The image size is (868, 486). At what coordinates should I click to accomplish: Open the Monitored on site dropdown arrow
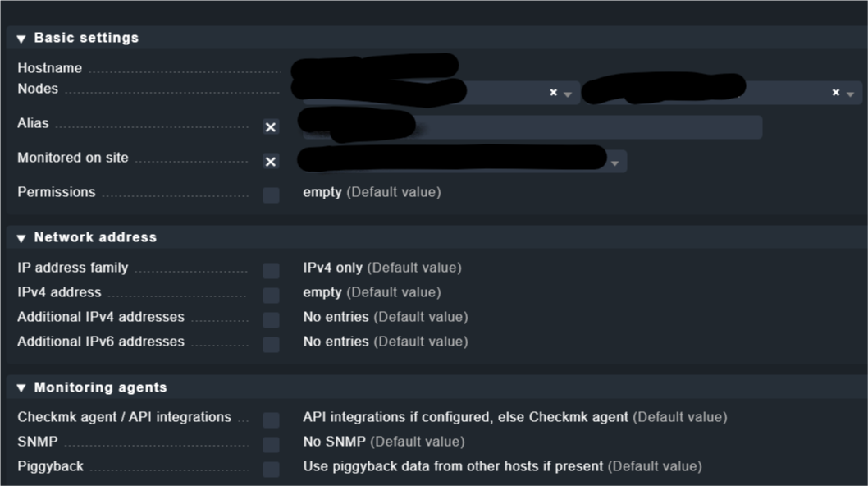coord(614,163)
